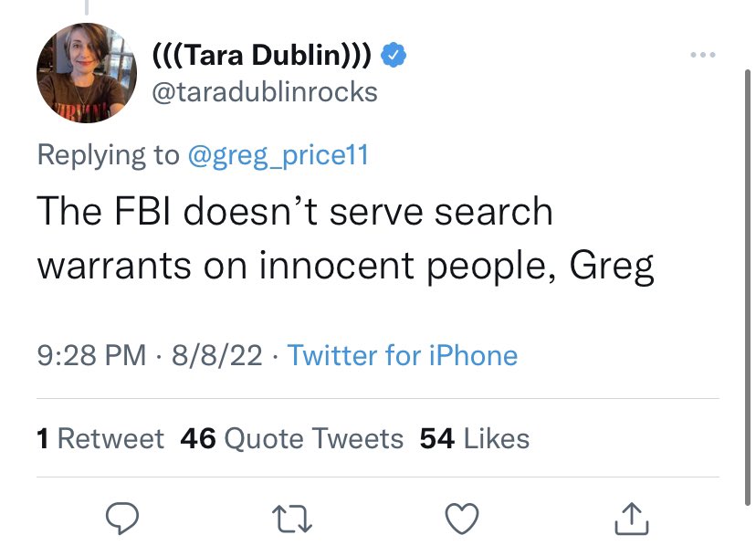Screen dimensions: 756x556
Task: Tap the 'Replying to' label
Action: point(108,154)
